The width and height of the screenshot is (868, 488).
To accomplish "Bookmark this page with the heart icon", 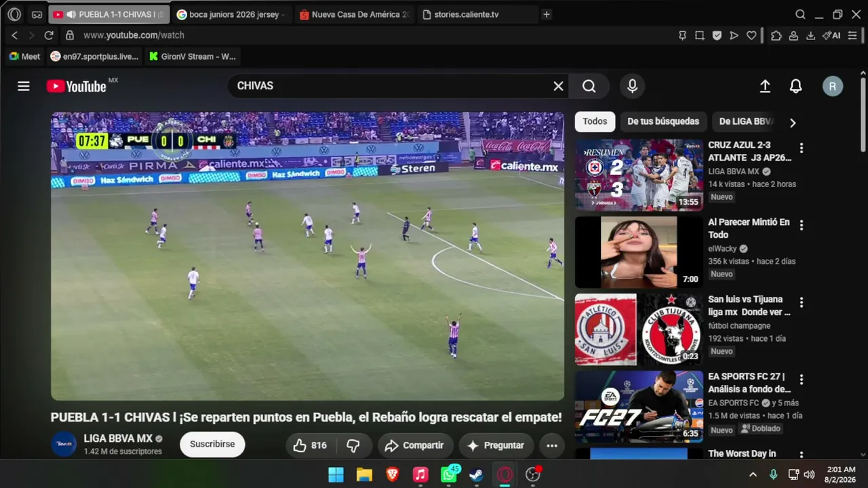I will coord(751,35).
